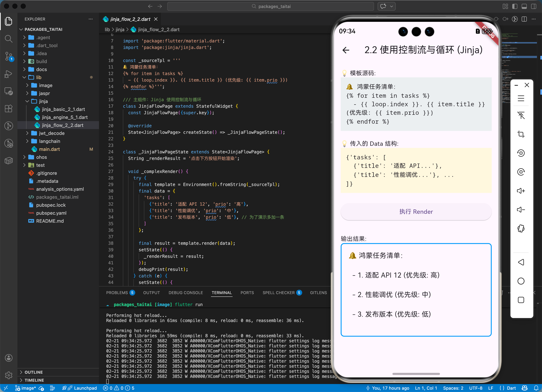The image size is (542, 392).
Task: Expand the jwt_decode folder
Action: click(x=52, y=133)
